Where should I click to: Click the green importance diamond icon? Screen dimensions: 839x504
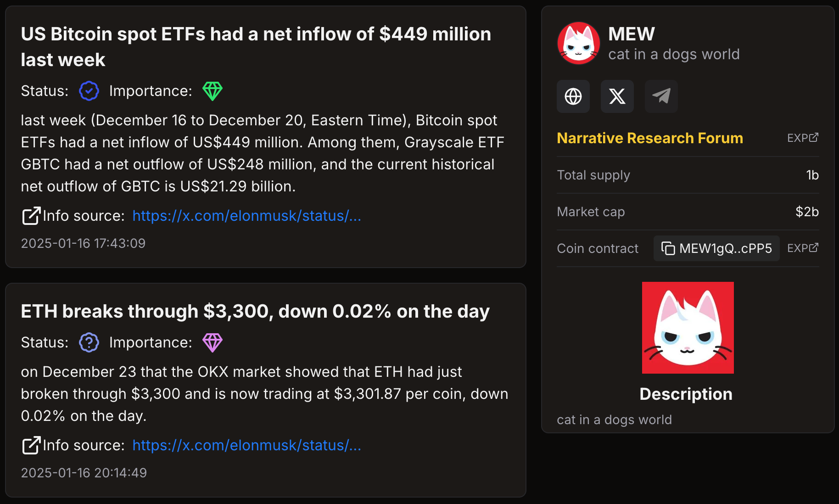213,91
